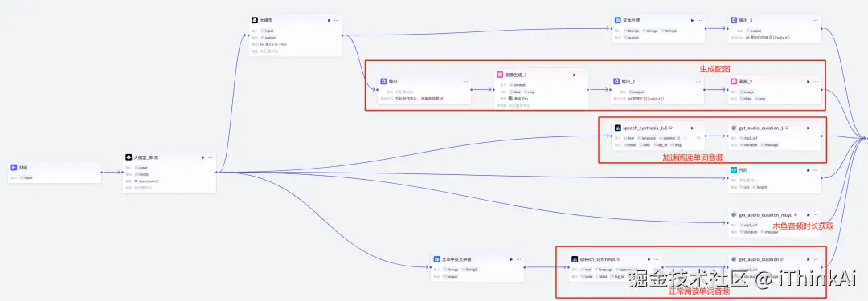Run the 大模型 node with play button
The image size is (868, 301).
pyautogui.click(x=329, y=21)
